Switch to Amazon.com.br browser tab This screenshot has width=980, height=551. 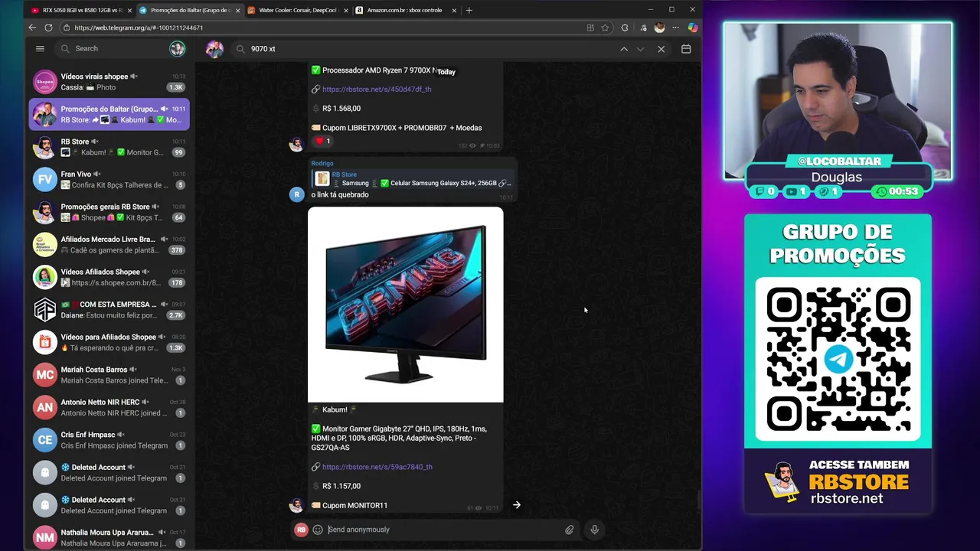point(406,10)
